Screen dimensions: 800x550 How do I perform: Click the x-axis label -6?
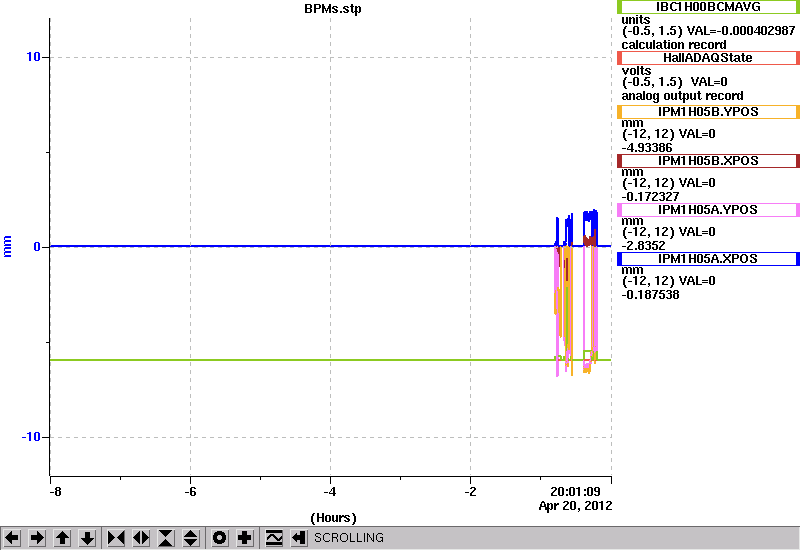(x=190, y=492)
